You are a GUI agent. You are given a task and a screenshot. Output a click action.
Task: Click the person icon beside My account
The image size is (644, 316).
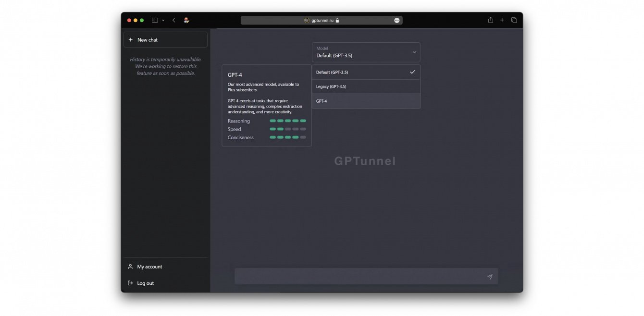click(x=130, y=267)
